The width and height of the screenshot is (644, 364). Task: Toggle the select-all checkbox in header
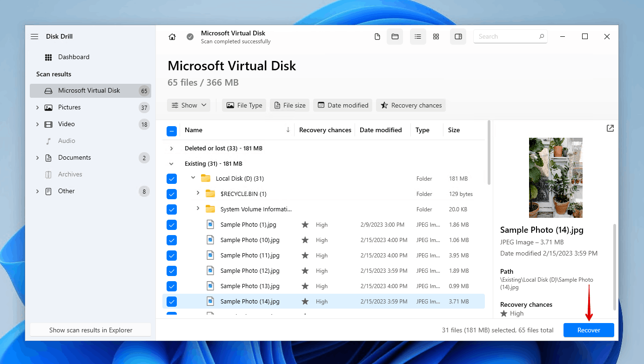(x=172, y=131)
